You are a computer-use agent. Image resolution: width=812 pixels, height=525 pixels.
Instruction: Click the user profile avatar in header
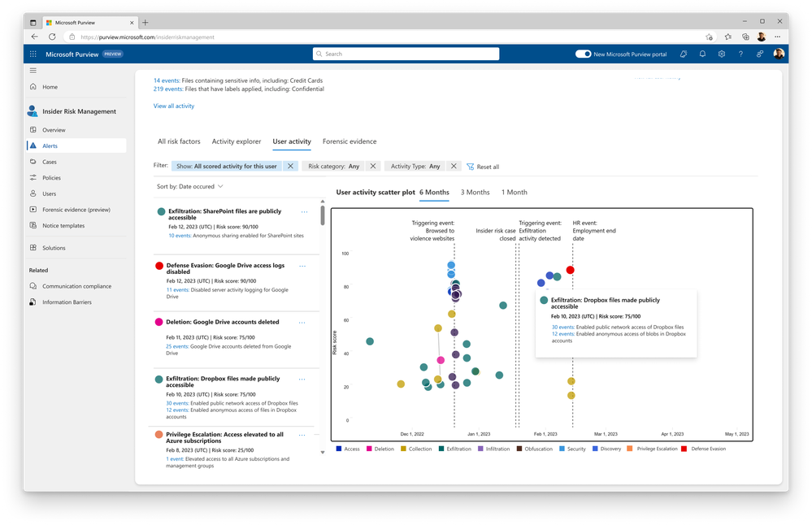pos(779,54)
